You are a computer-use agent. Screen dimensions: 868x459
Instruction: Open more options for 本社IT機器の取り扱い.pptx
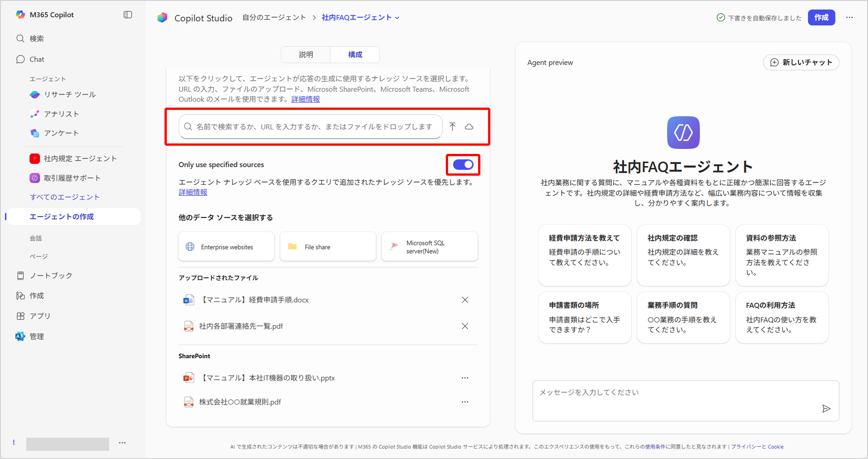click(465, 378)
